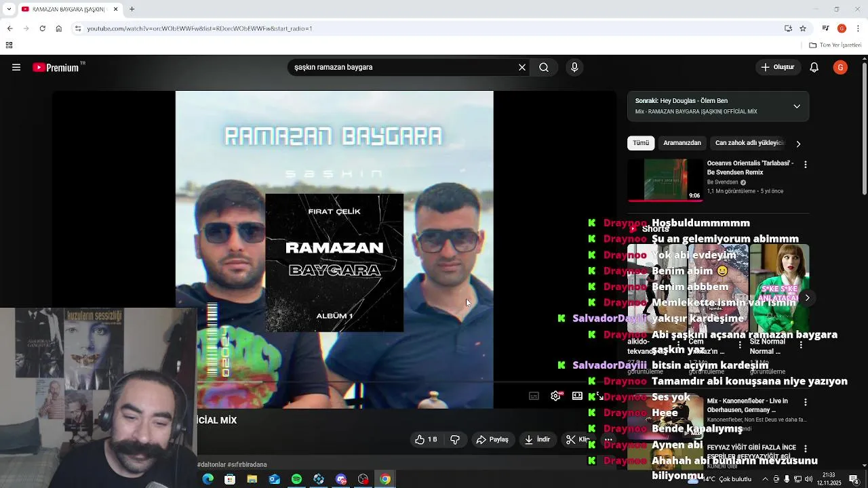This screenshot has width=868, height=488.
Task: Clear the search query with the X
Action: tap(522, 67)
